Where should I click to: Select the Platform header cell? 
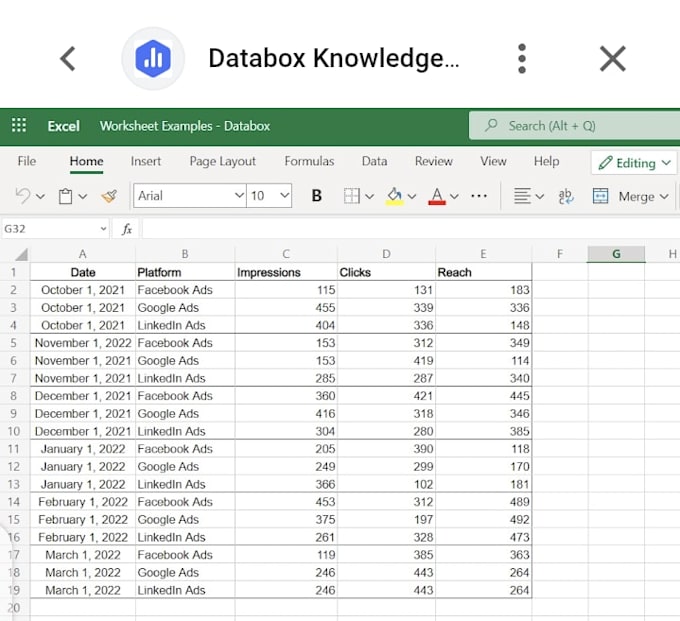click(185, 272)
